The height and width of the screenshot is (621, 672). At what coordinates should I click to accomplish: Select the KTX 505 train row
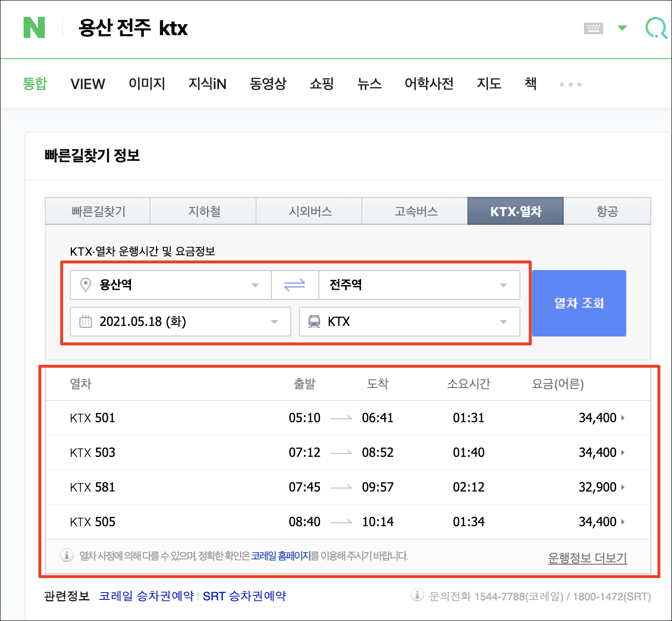[x=348, y=522]
